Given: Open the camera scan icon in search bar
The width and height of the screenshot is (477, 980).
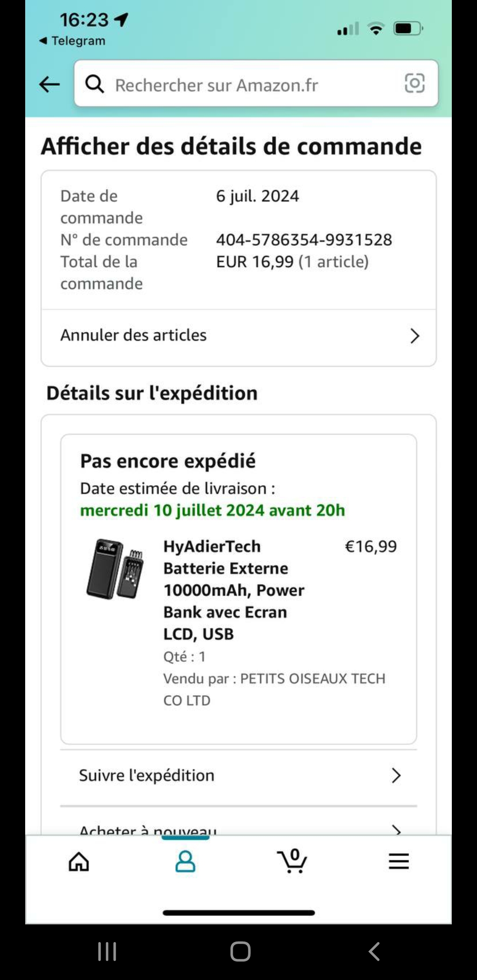Looking at the screenshot, I should point(415,83).
